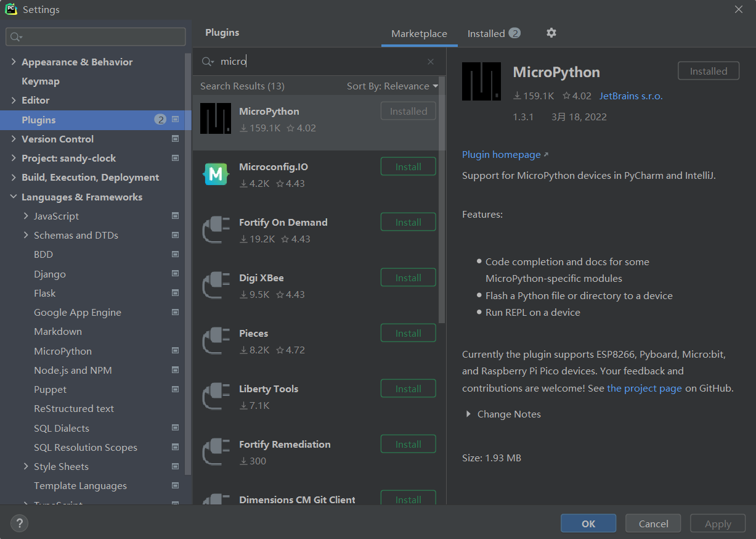The height and width of the screenshot is (539, 756).
Task: Open the Sort By: Relevance dropdown
Action: tap(392, 86)
